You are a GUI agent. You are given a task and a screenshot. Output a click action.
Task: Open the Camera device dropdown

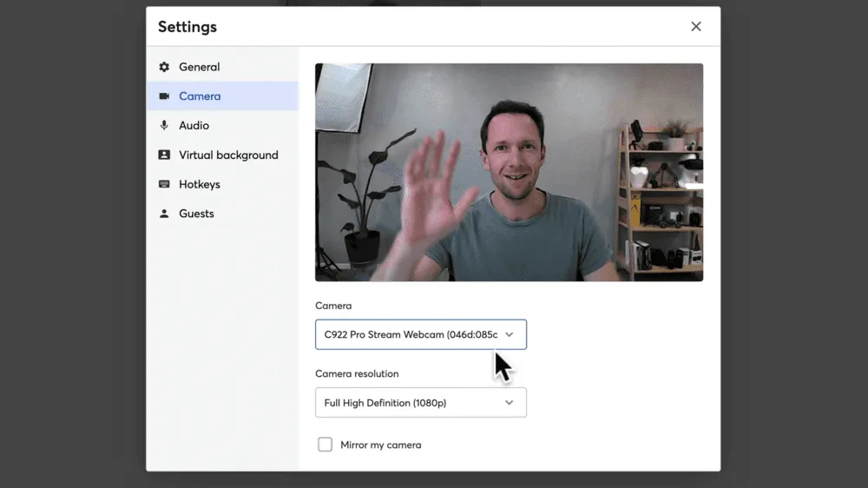click(411, 334)
